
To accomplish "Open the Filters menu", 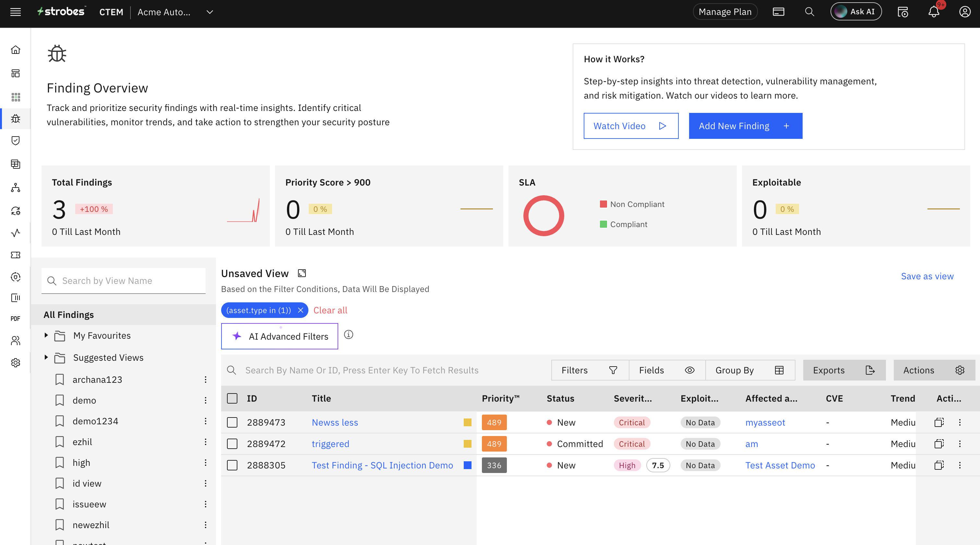I will [x=589, y=370].
